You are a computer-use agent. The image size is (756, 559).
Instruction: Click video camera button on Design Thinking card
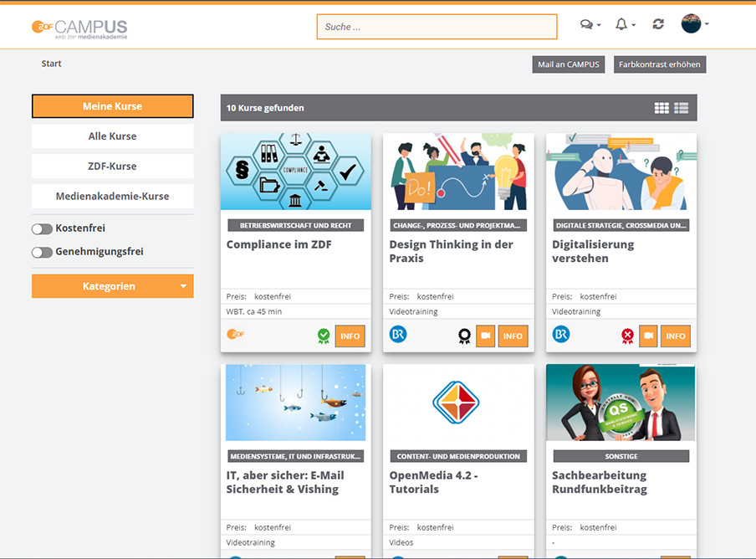(486, 336)
